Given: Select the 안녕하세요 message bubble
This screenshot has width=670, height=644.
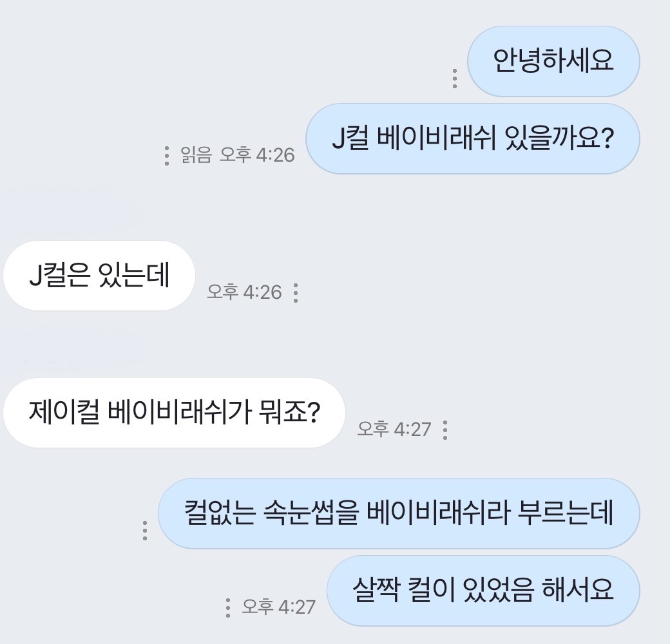Looking at the screenshot, I should (x=553, y=62).
